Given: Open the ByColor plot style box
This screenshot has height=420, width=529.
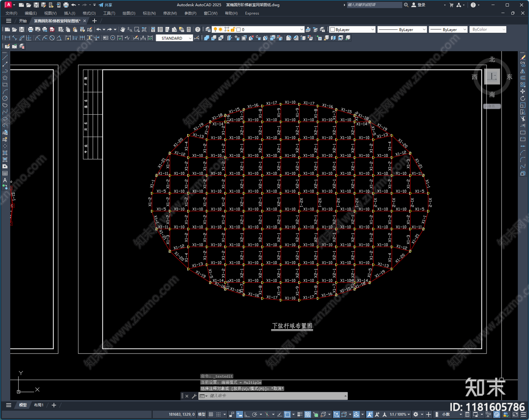Looking at the screenshot, I should tap(488, 29).
